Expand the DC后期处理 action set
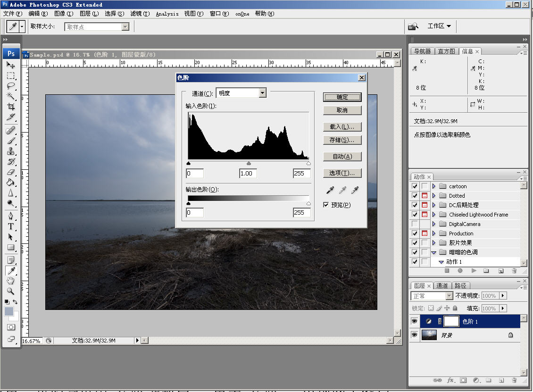This screenshot has width=533, height=392. pyautogui.click(x=434, y=205)
